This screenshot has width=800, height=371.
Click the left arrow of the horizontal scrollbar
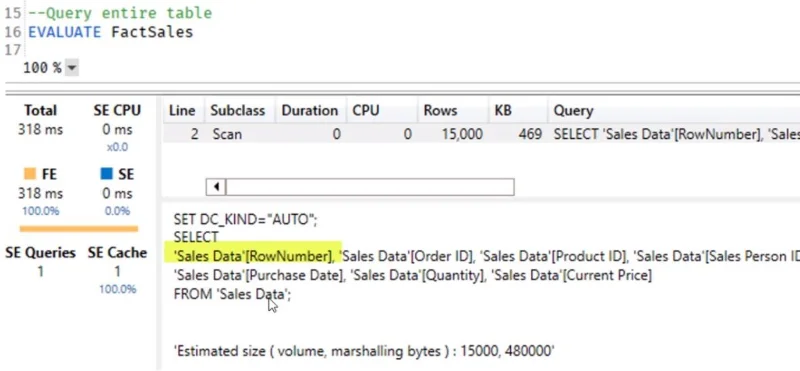click(216, 187)
